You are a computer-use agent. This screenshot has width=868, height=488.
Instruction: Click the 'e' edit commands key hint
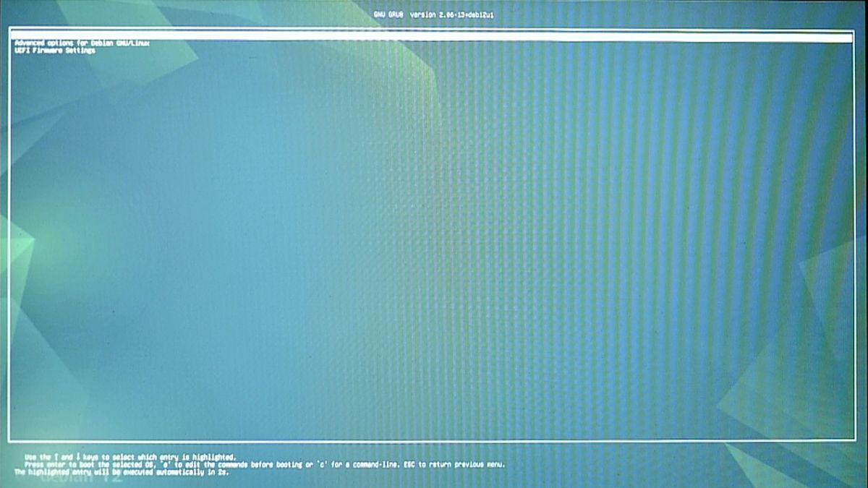(163, 464)
